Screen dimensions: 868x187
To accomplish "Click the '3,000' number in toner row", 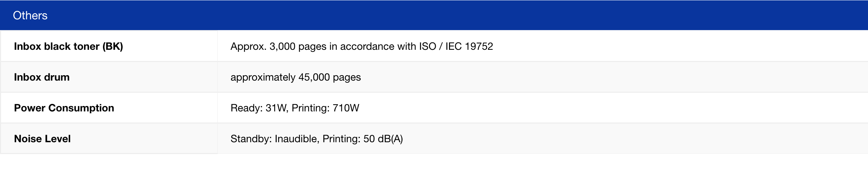I will tap(282, 46).
